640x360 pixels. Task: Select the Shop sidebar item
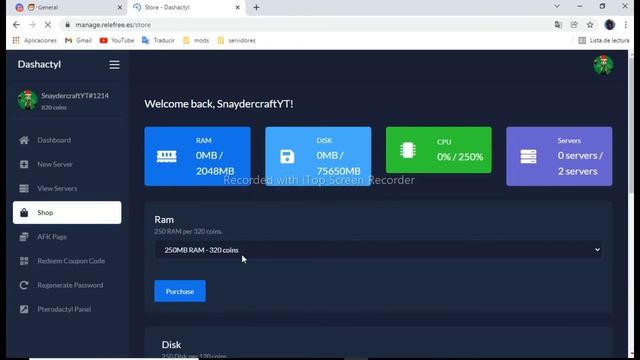click(67, 212)
